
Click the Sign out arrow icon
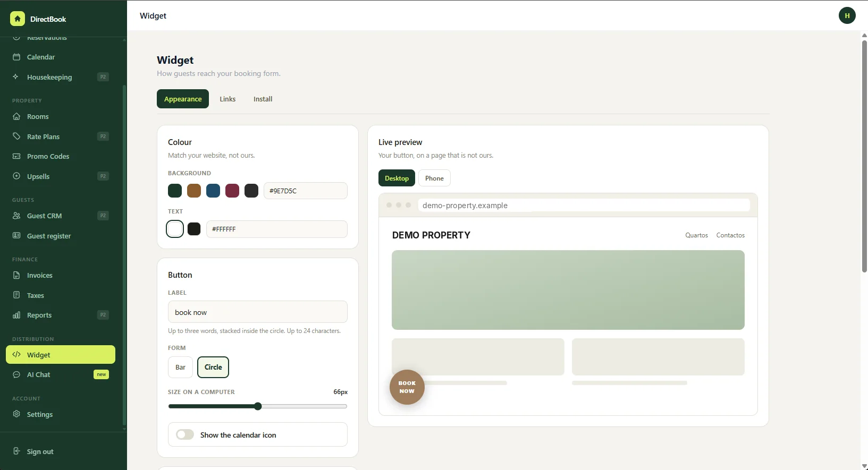pyautogui.click(x=16, y=451)
